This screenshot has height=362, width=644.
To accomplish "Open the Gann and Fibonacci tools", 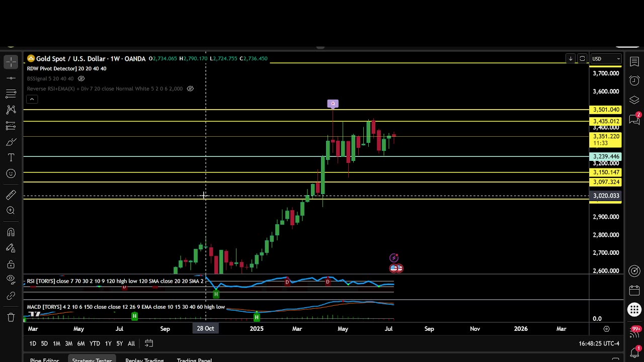I will (11, 94).
